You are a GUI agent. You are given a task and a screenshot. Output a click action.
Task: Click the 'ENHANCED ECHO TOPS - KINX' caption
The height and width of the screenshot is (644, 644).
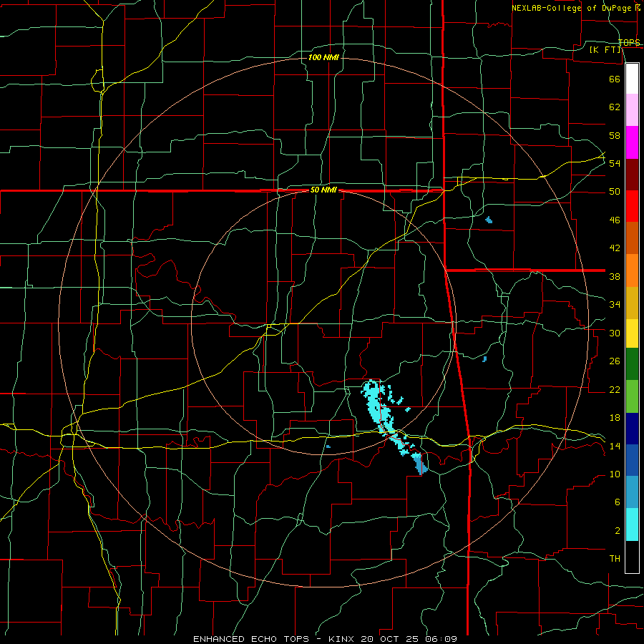(274, 639)
